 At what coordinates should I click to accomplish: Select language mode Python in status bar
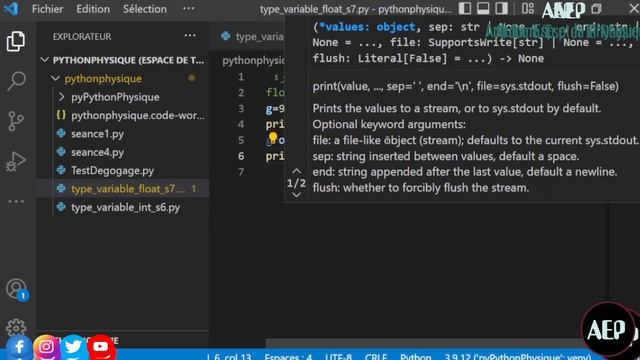(x=416, y=357)
